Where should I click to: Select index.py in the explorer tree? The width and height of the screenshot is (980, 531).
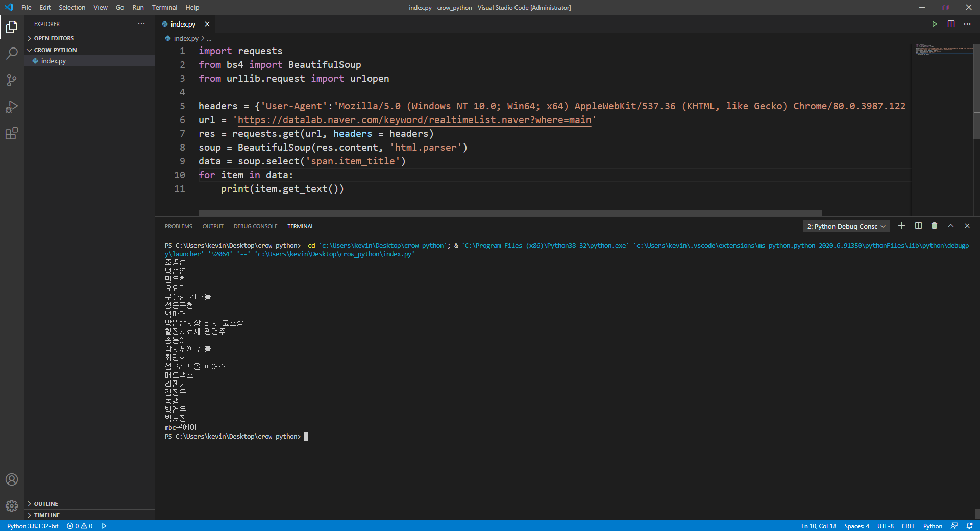click(89, 61)
